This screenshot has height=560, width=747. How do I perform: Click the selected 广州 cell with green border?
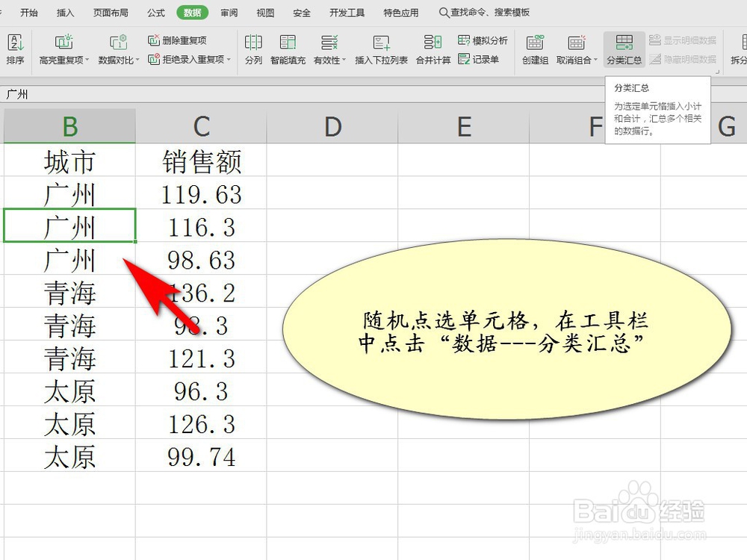[x=70, y=225]
